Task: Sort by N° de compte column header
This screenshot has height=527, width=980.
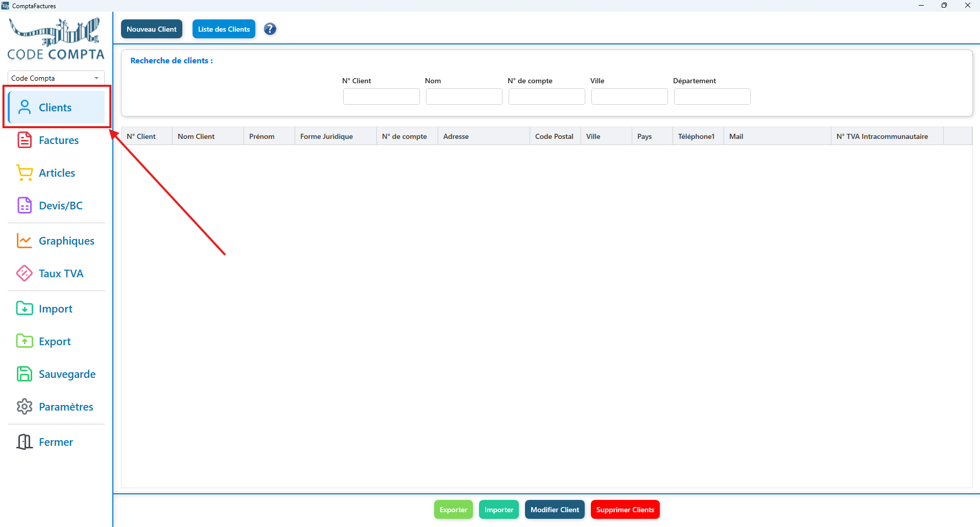Action: click(x=408, y=136)
